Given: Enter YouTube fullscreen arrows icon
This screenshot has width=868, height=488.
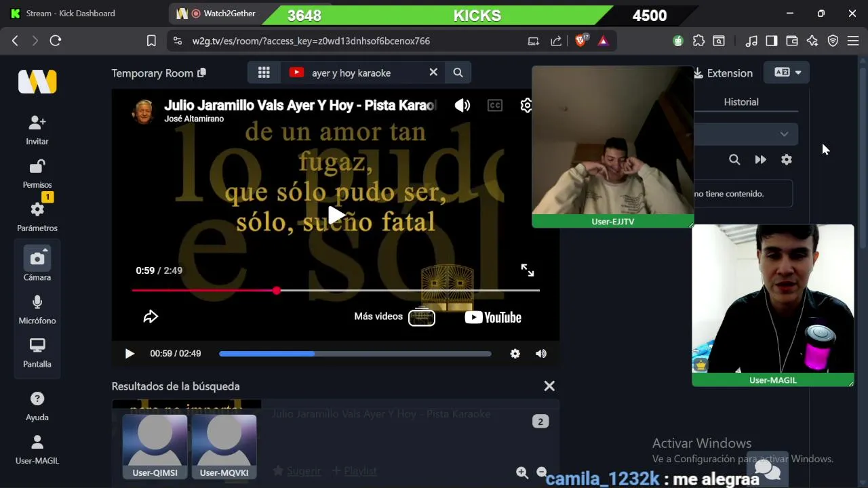Looking at the screenshot, I should click(x=528, y=270).
